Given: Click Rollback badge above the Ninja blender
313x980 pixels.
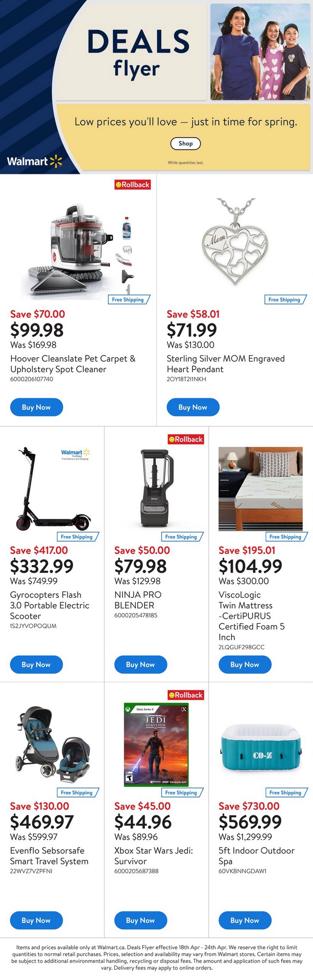Looking at the screenshot, I should click(x=186, y=440).
